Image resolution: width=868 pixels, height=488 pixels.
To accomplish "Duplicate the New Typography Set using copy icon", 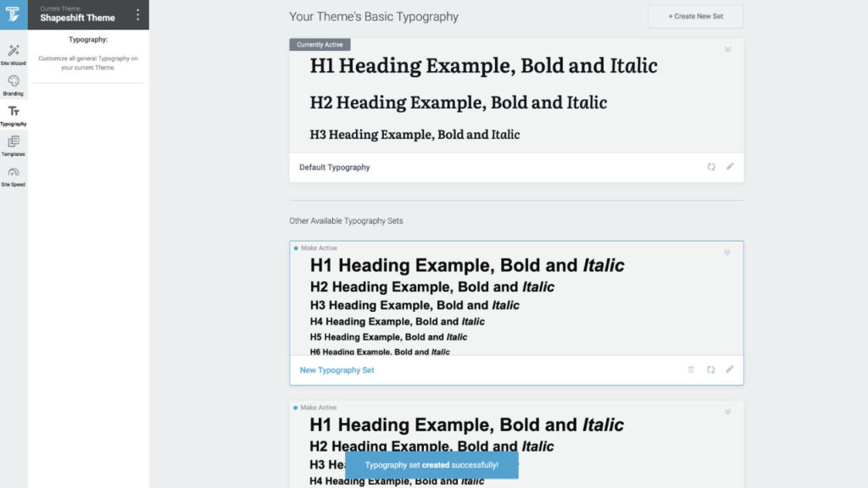I will click(x=711, y=369).
